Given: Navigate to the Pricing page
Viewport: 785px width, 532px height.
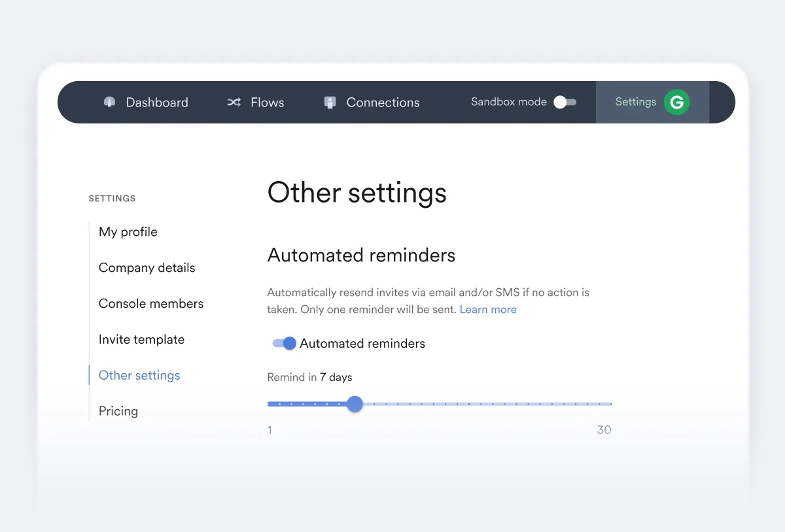Looking at the screenshot, I should point(118,411).
